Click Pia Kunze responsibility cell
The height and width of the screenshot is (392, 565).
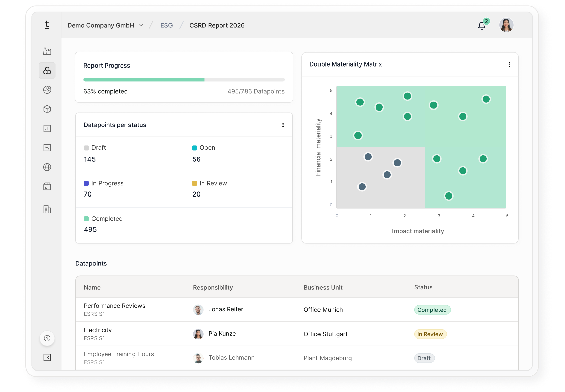pyautogui.click(x=215, y=334)
